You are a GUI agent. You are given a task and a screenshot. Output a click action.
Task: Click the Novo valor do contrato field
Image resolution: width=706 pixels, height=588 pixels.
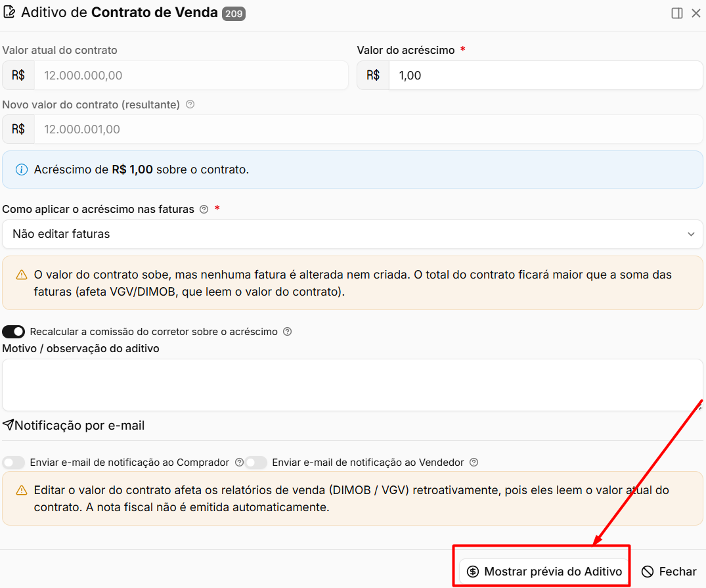[x=368, y=129]
